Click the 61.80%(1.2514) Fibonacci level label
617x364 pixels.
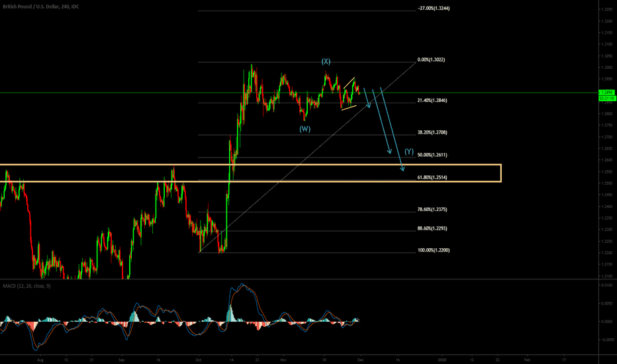[435, 178]
